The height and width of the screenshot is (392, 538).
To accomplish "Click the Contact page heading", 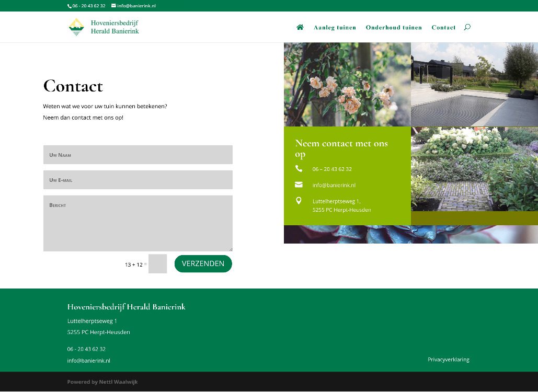I will click(73, 86).
